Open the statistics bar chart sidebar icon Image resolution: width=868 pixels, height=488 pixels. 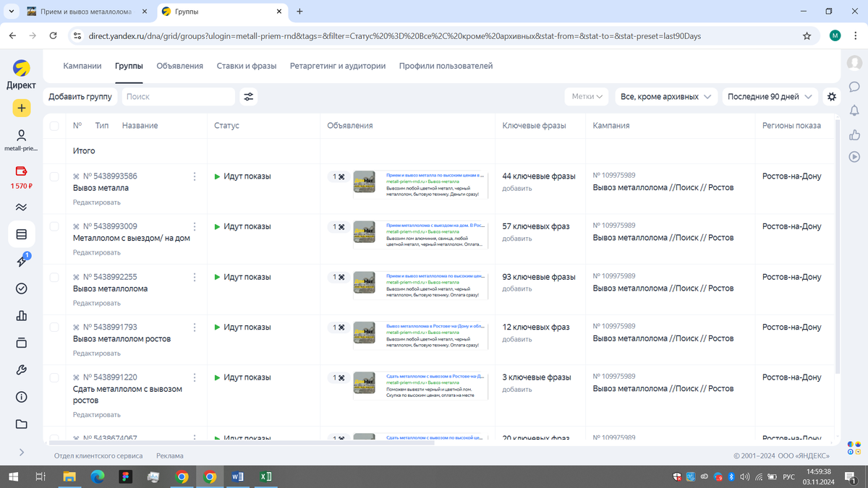pyautogui.click(x=21, y=315)
